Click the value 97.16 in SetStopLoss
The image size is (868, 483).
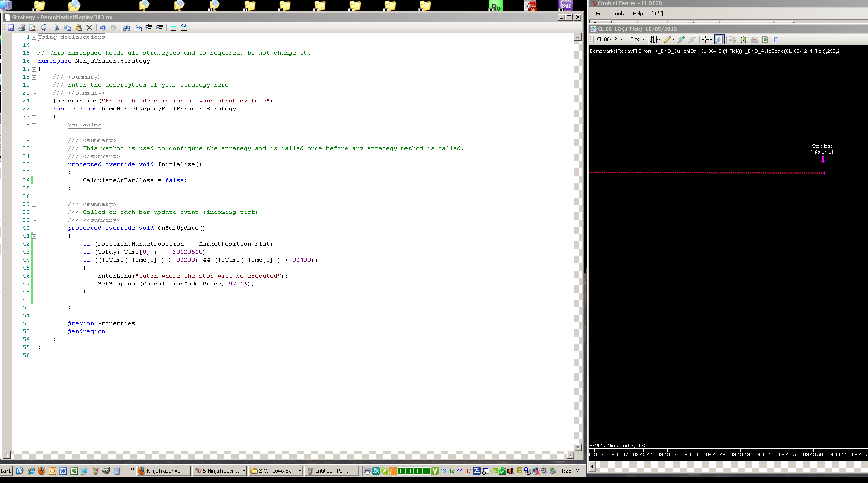238,284
